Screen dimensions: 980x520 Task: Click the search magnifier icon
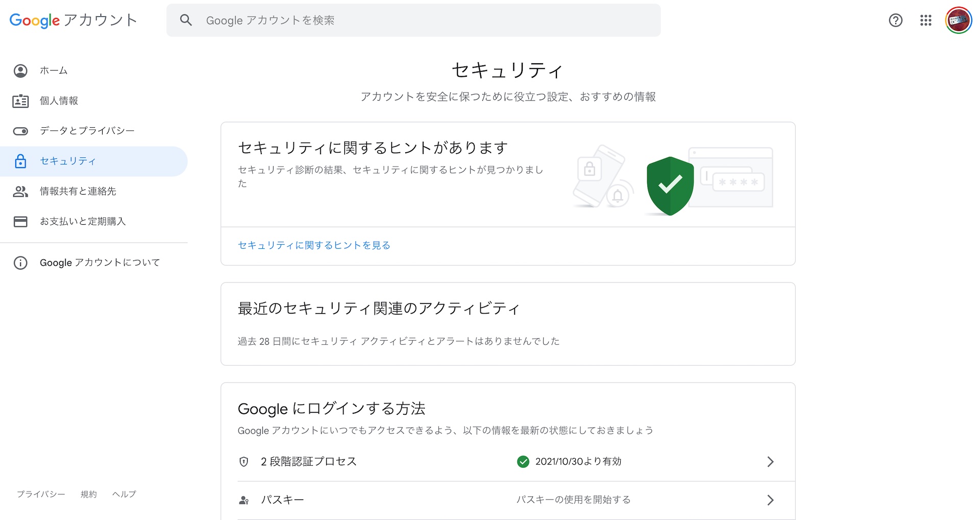coord(186,20)
